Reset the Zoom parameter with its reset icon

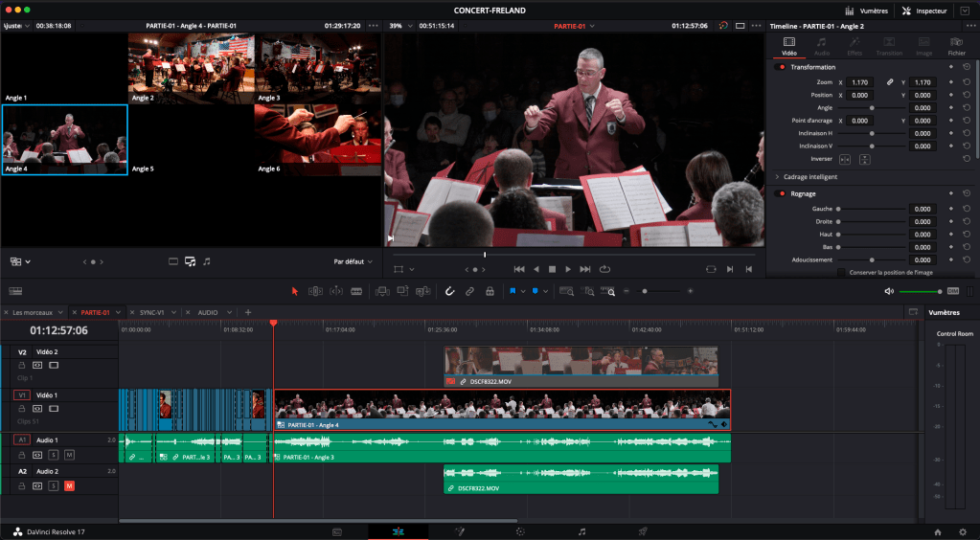[967, 82]
